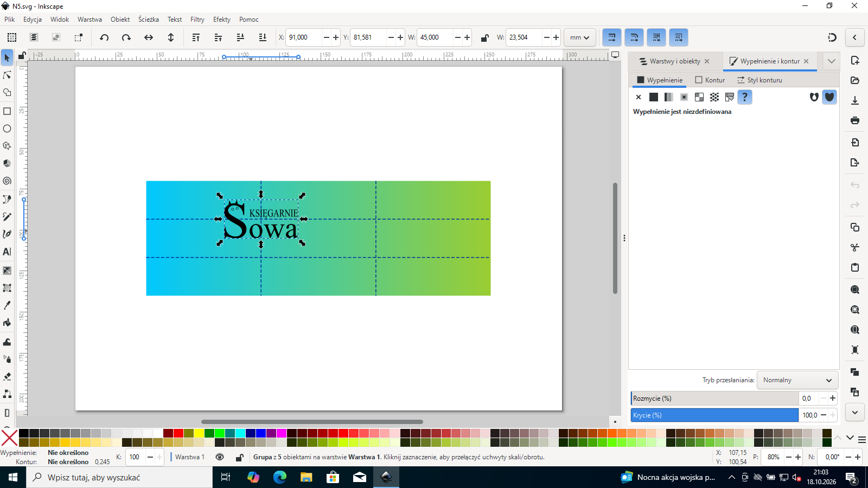The height and width of the screenshot is (488, 868).
Task: Flip selection horizontally
Action: pyautogui.click(x=149, y=37)
